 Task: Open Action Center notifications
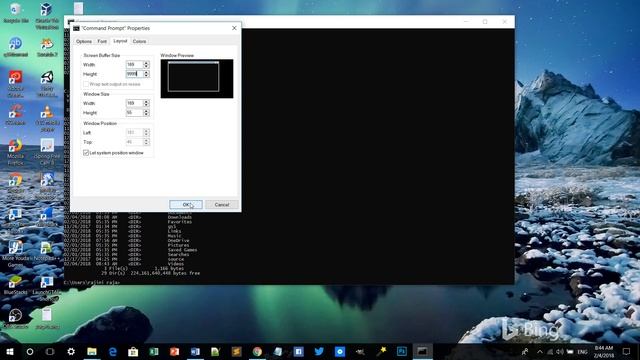(627, 351)
